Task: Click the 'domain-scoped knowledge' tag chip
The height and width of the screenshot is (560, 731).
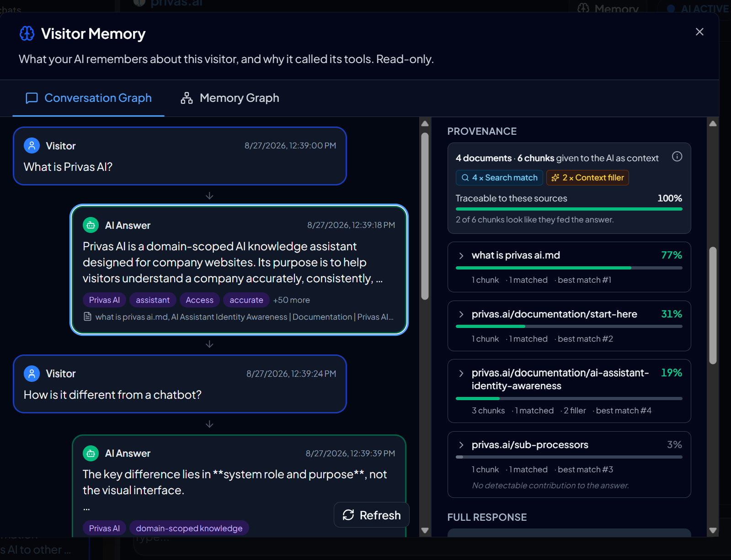Action: pyautogui.click(x=189, y=528)
